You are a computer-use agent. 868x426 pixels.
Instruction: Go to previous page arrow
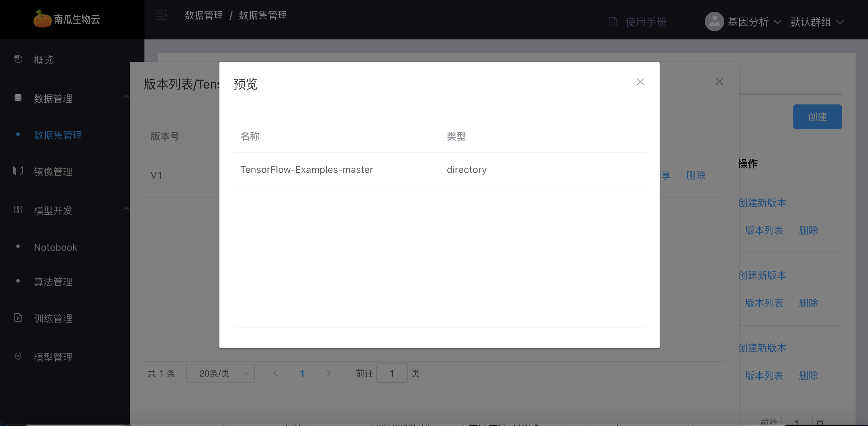275,373
